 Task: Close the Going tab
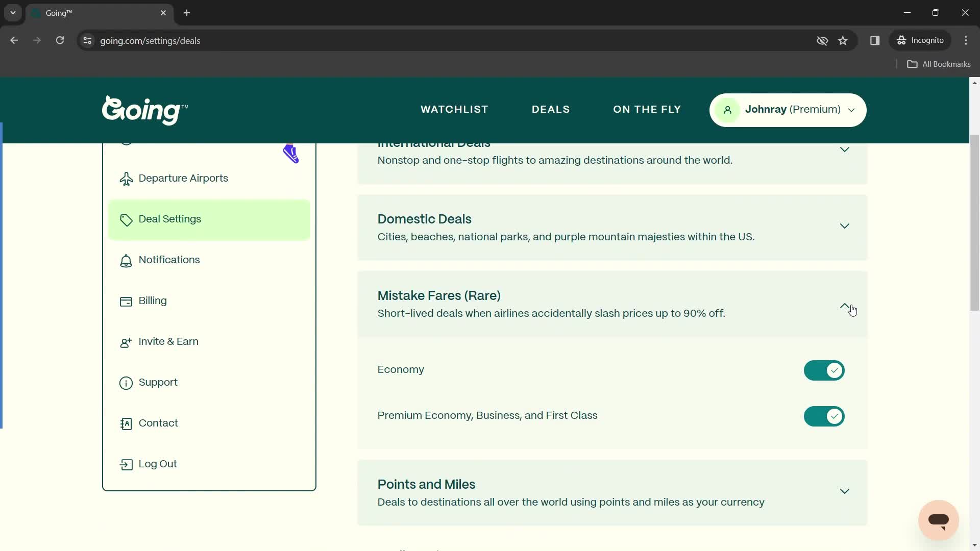coord(163,13)
